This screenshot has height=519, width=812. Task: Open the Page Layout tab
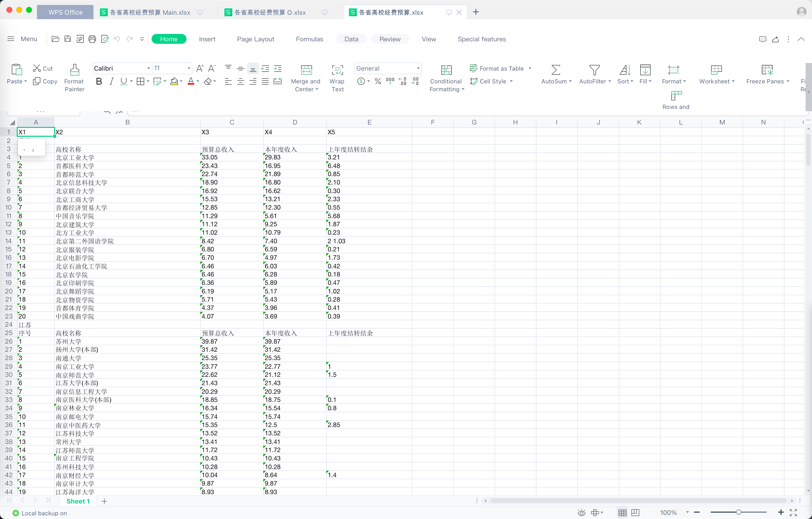[x=256, y=39]
